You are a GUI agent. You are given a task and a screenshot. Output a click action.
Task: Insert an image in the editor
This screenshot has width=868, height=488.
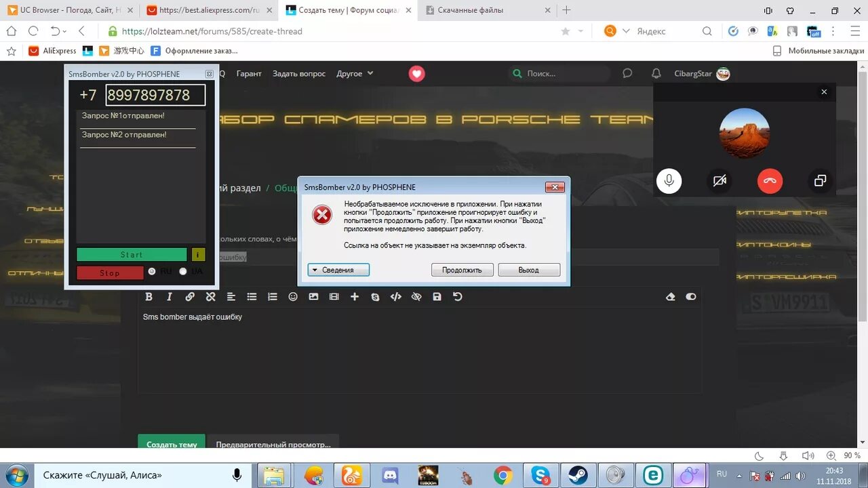coord(313,297)
